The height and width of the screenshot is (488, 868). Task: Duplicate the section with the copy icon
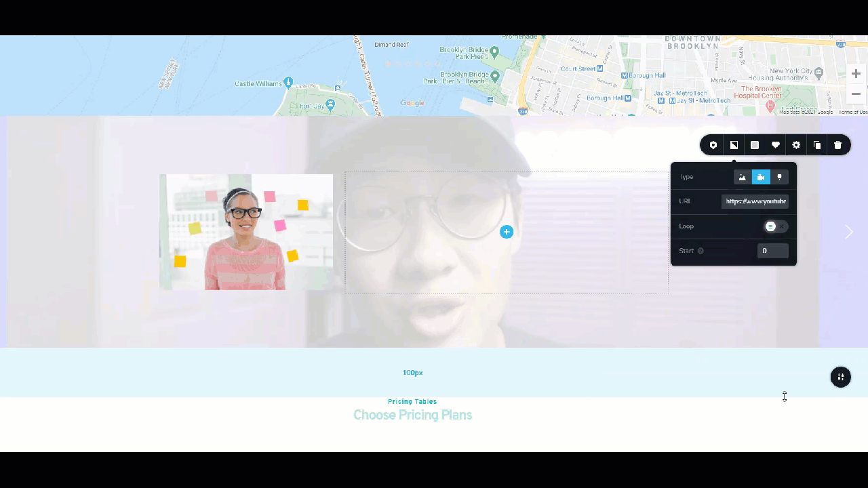click(817, 144)
